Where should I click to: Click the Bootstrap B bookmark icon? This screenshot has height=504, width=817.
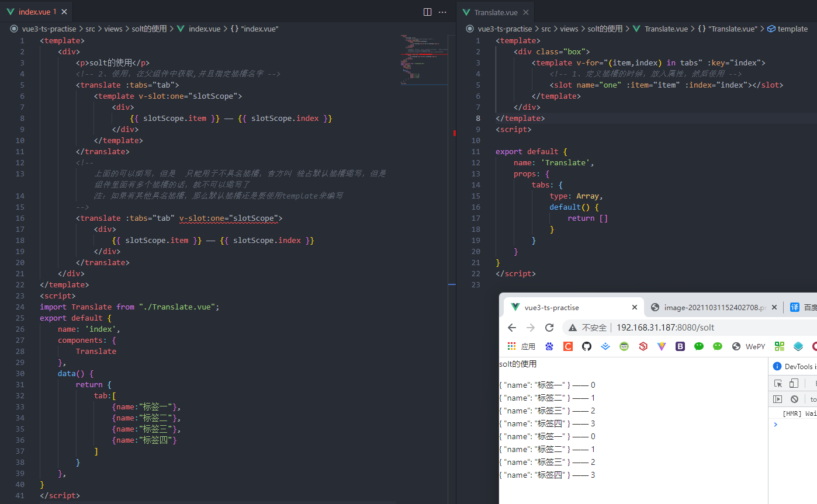click(x=680, y=346)
